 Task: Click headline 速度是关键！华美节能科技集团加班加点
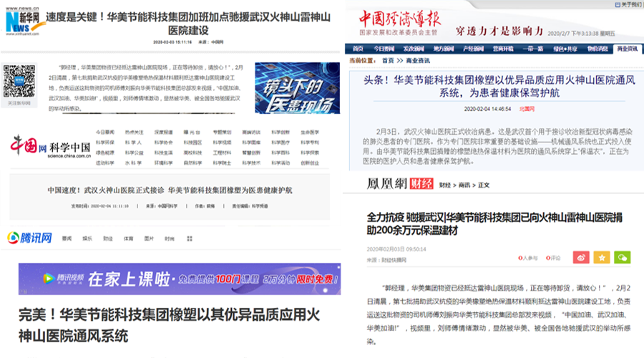click(x=188, y=24)
